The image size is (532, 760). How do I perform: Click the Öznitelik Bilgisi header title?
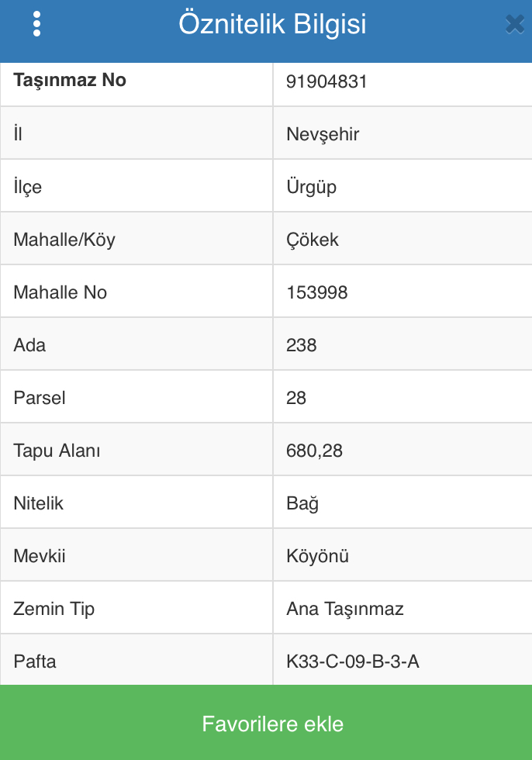272,24
